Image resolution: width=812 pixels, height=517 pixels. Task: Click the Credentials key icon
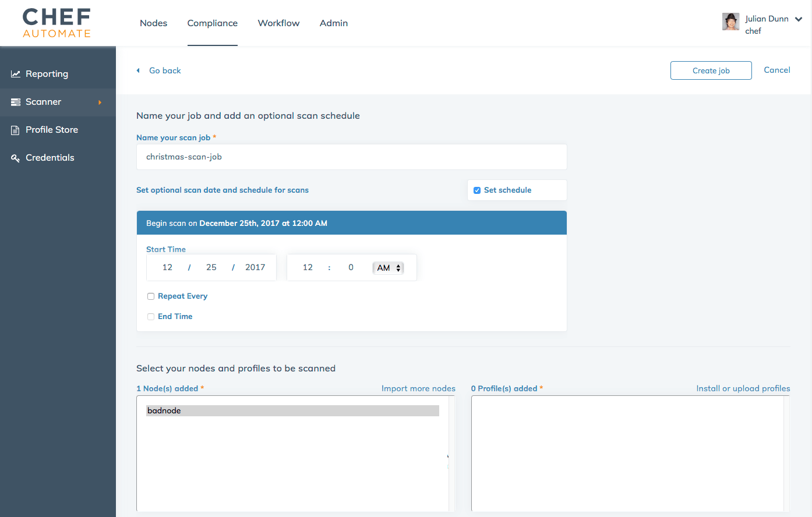[15, 157]
